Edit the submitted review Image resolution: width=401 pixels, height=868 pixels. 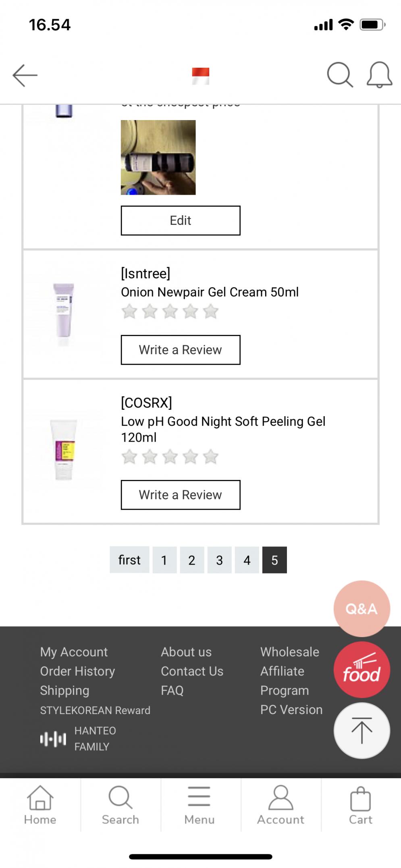coord(181,220)
